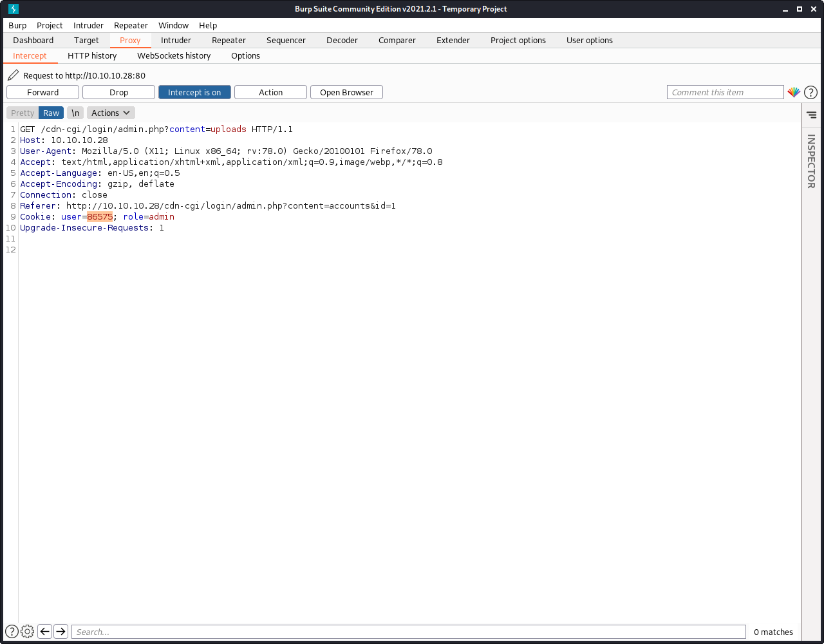Click the pencil edit icon beside request target
Image resolution: width=824 pixels, height=644 pixels.
(x=13, y=75)
